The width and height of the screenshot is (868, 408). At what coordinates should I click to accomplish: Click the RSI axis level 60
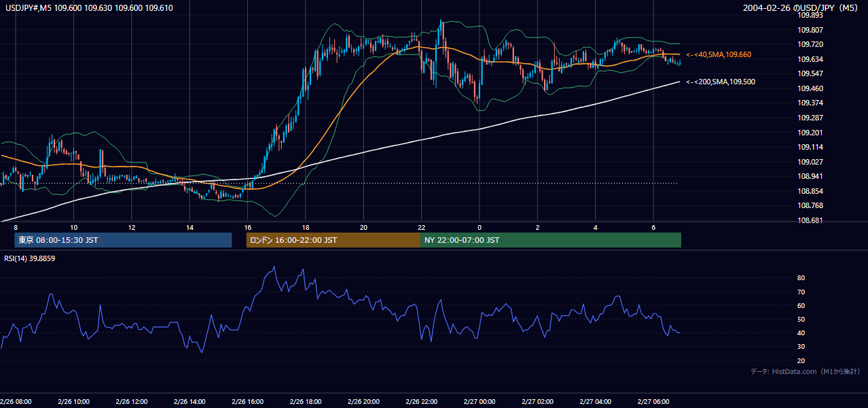pos(801,305)
